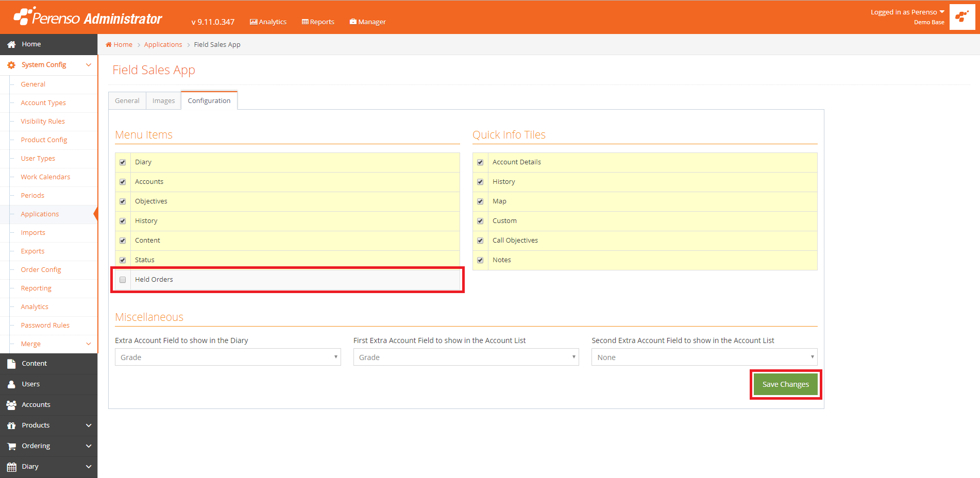Open the Manager top menu
Screen dimensions: 980x478
[x=368, y=22]
